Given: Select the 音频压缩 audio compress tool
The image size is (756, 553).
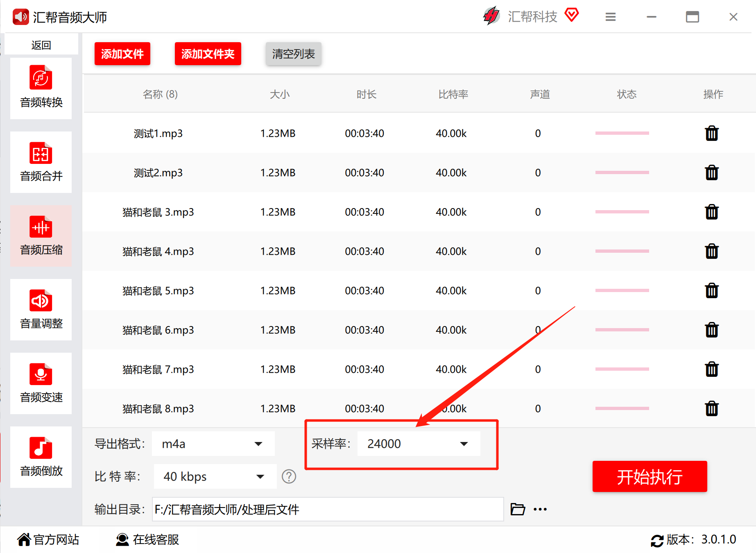Looking at the screenshot, I should pos(41,236).
